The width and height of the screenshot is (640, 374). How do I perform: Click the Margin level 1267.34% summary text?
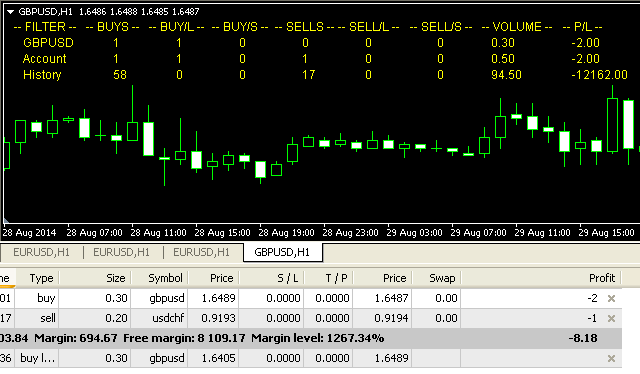coord(318,338)
